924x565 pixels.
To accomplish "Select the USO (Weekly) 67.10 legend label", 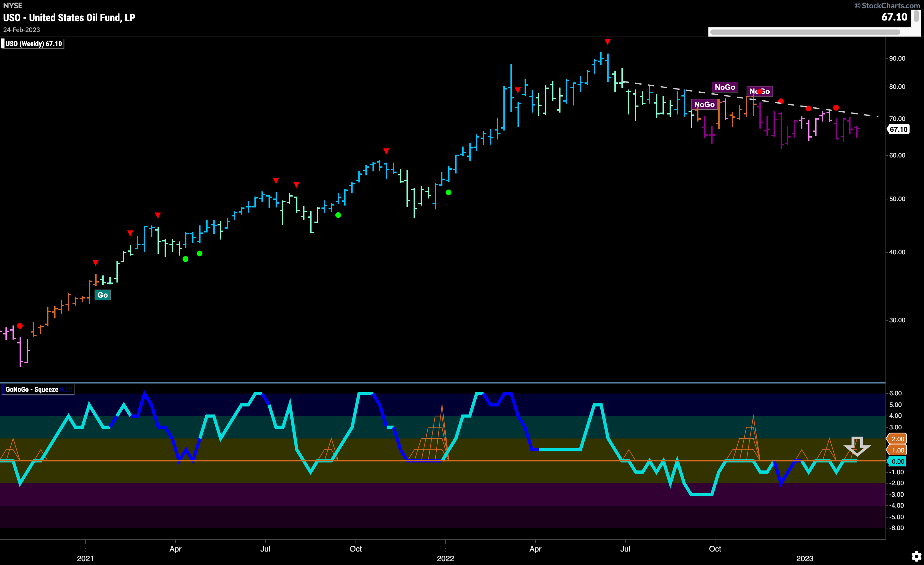I will tap(34, 44).
